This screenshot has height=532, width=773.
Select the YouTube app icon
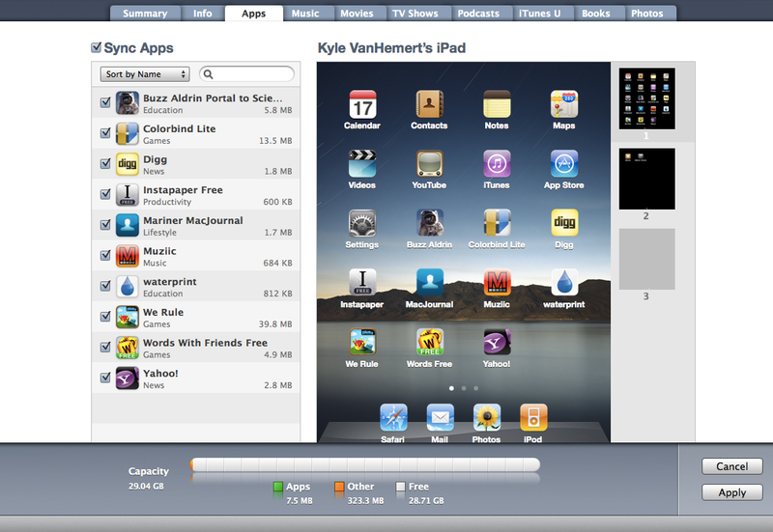click(429, 163)
